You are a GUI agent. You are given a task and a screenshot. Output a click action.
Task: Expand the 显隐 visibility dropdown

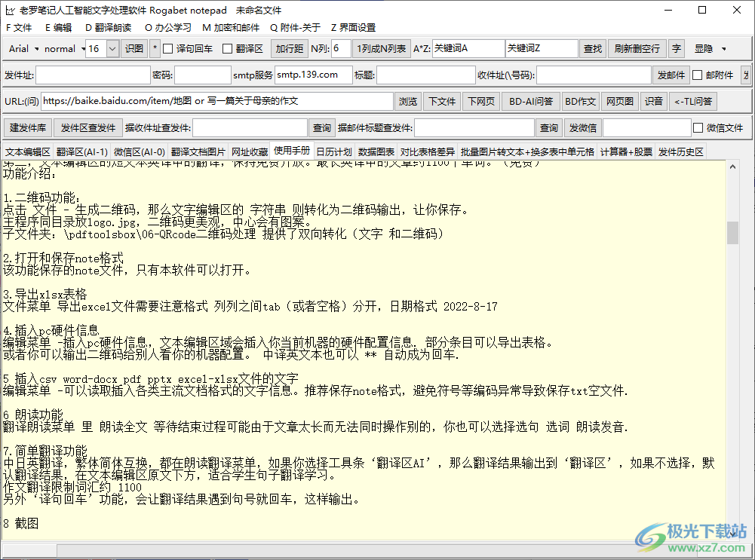pyautogui.click(x=713, y=48)
